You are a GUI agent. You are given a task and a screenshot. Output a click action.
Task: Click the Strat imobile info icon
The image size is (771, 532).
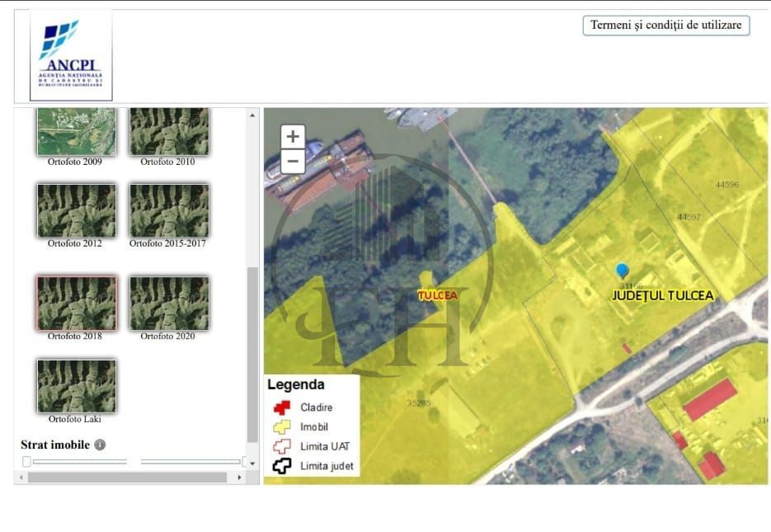click(x=100, y=445)
